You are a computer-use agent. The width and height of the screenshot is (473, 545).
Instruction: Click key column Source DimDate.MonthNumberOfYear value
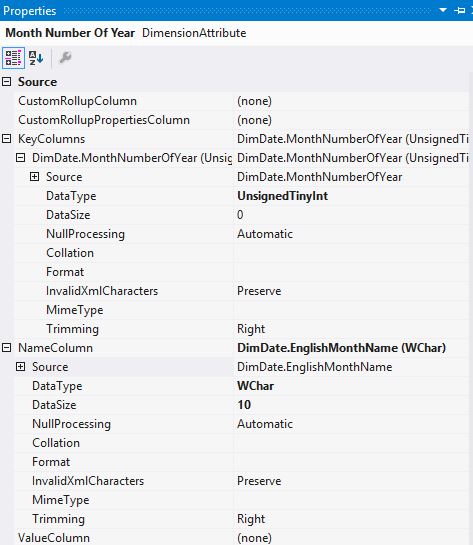click(319, 177)
